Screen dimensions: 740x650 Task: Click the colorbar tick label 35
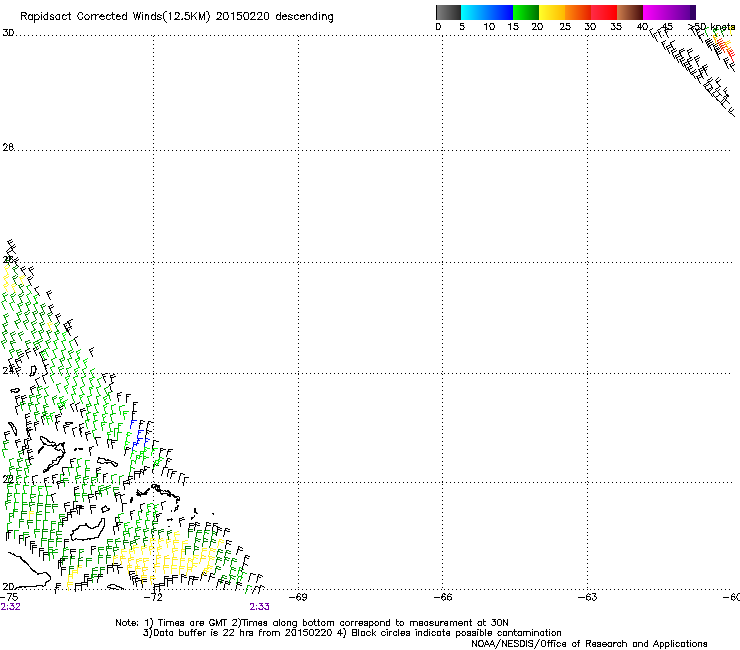[x=616, y=26]
